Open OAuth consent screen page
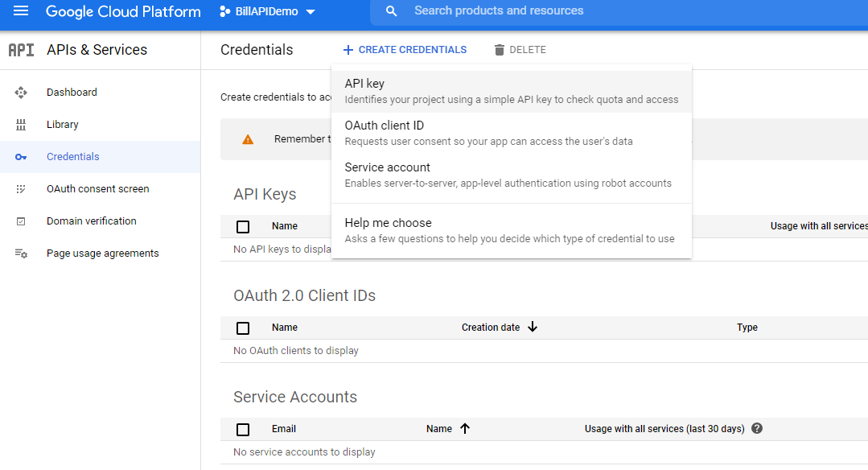 (x=98, y=189)
